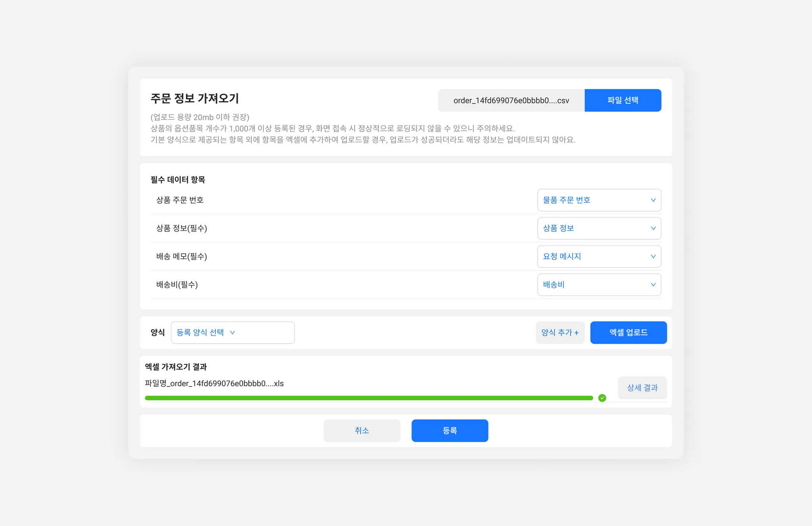This screenshot has width=812, height=526.
Task: Click the green upload progress bar
Action: pos(369,398)
